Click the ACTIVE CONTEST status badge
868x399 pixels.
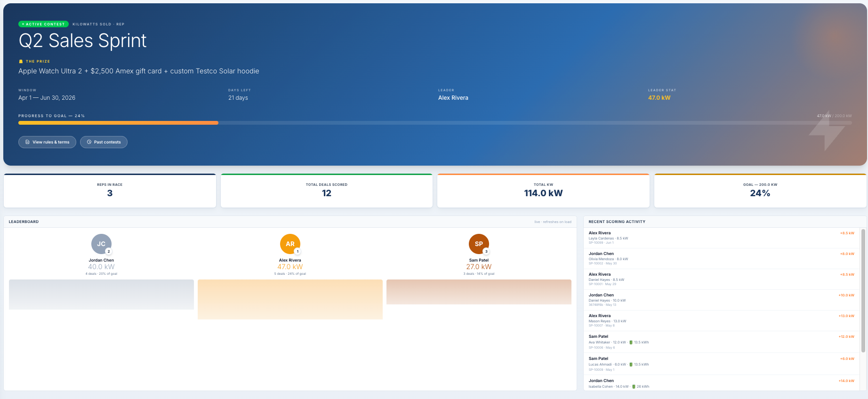44,24
